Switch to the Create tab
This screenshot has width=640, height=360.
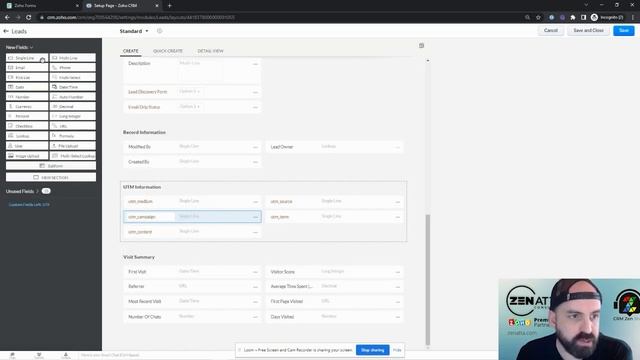[x=131, y=51]
